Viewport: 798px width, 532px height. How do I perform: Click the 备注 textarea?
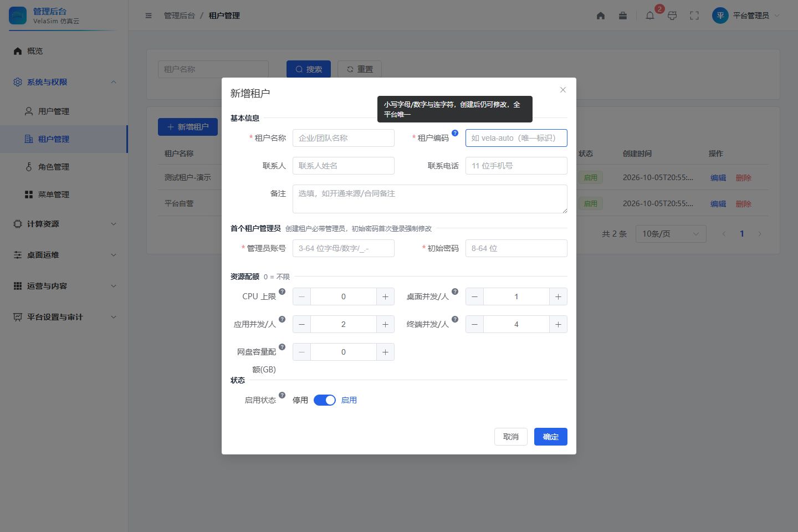pyautogui.click(x=430, y=199)
